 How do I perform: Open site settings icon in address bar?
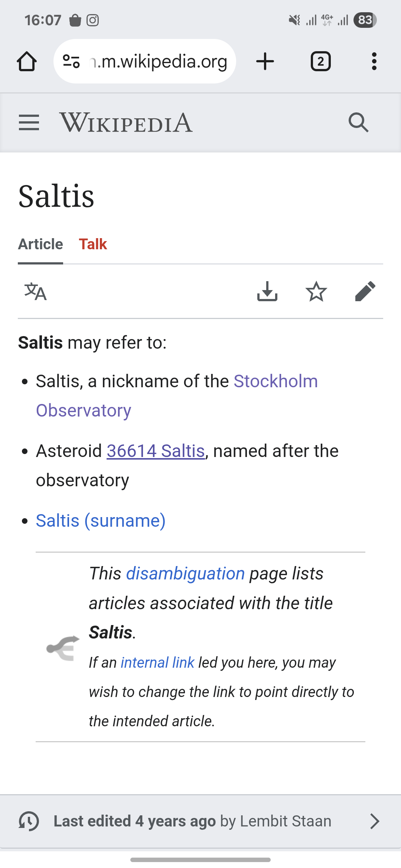[71, 61]
